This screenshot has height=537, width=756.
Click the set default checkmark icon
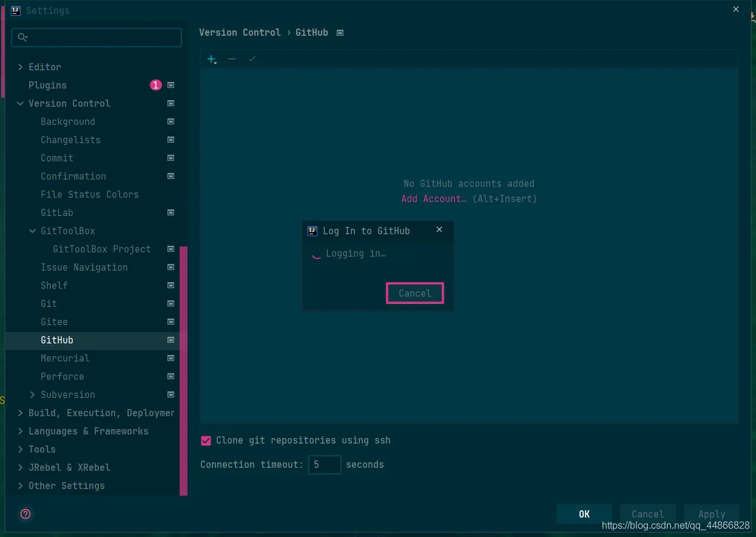point(252,59)
